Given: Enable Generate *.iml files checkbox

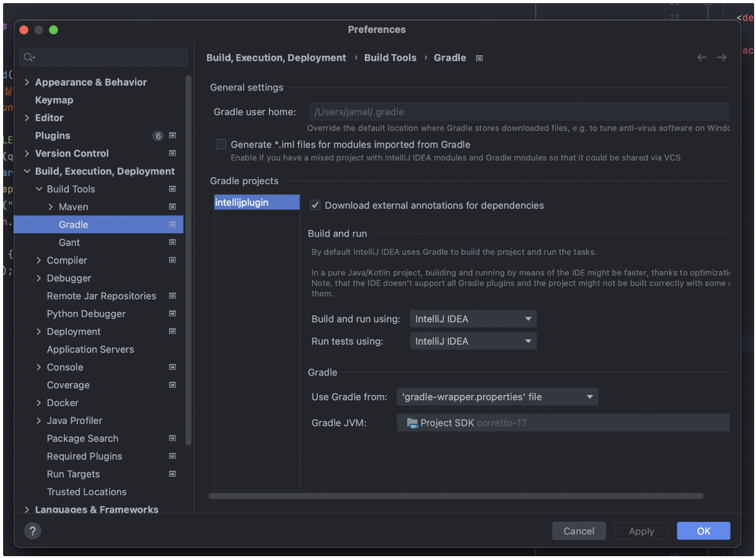Looking at the screenshot, I should (221, 144).
